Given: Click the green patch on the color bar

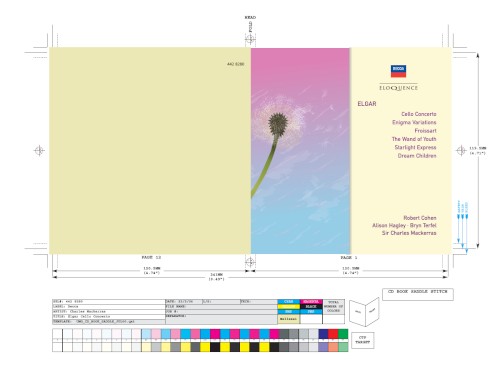Looking at the screenshot, I should point(343,334).
